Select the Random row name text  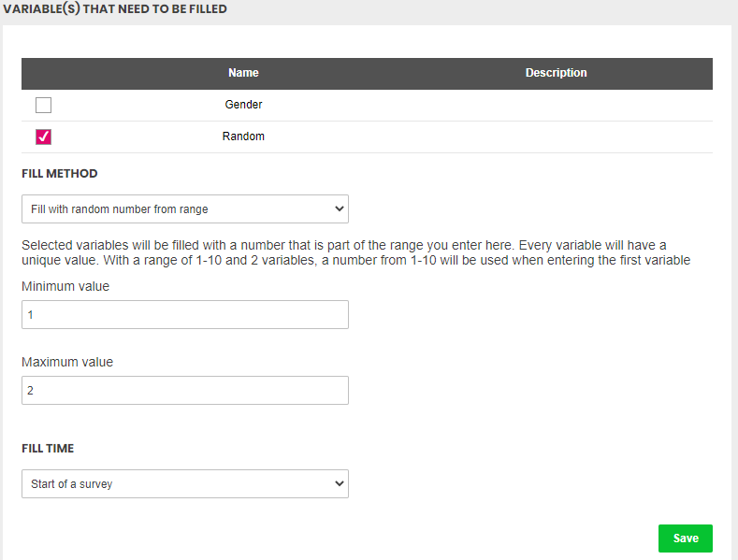[x=243, y=136]
